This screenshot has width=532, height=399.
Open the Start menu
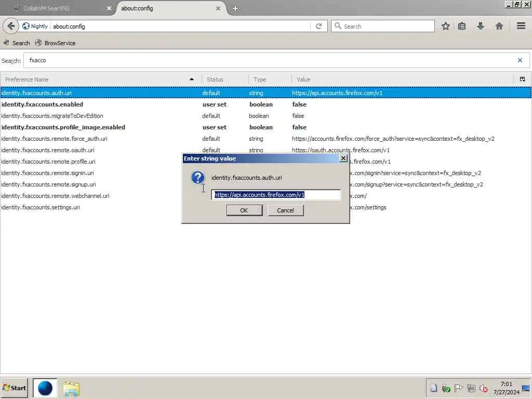[14, 388]
